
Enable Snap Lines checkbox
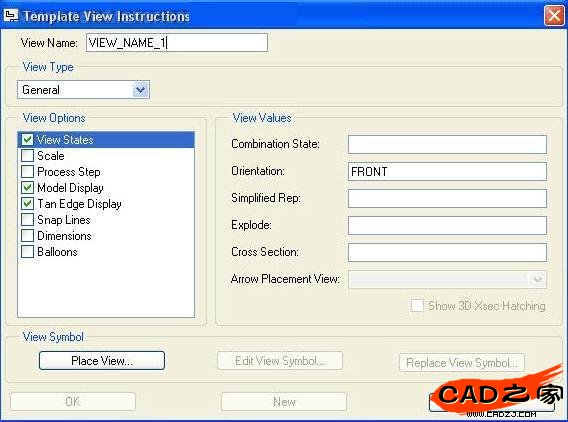point(28,220)
